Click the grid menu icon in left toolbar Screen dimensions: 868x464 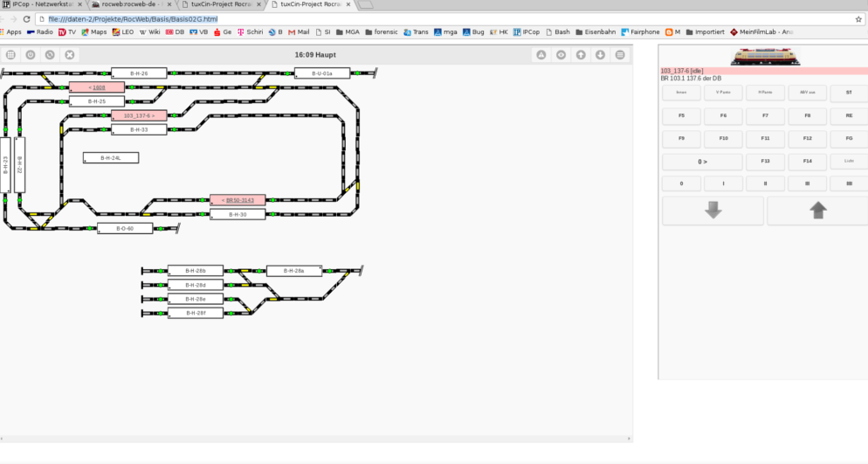click(x=10, y=55)
